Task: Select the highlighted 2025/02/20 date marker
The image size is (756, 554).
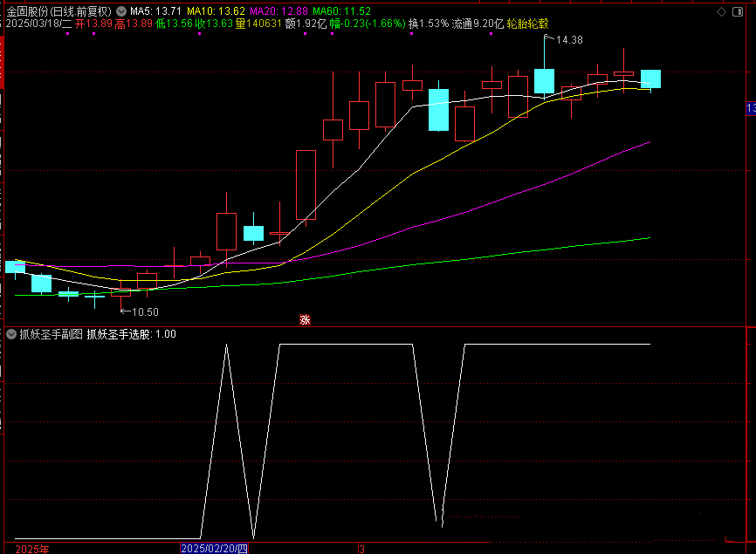Action: coord(214,549)
